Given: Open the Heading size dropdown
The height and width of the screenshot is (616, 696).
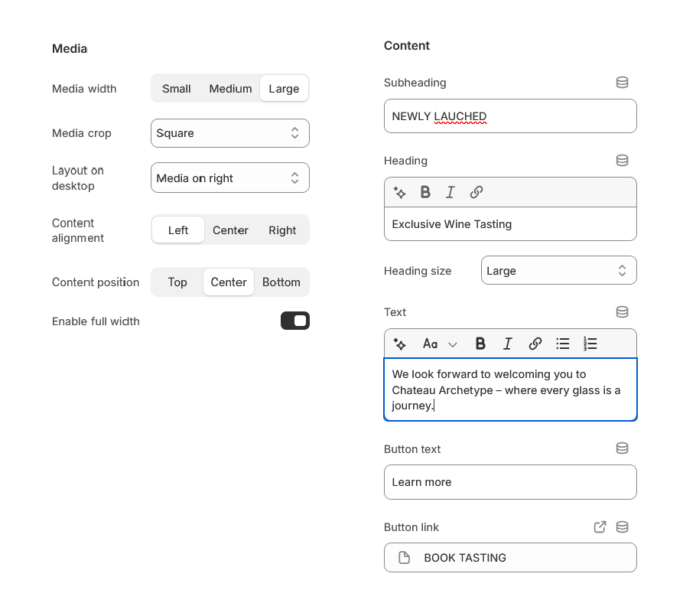Looking at the screenshot, I should 558,269.
